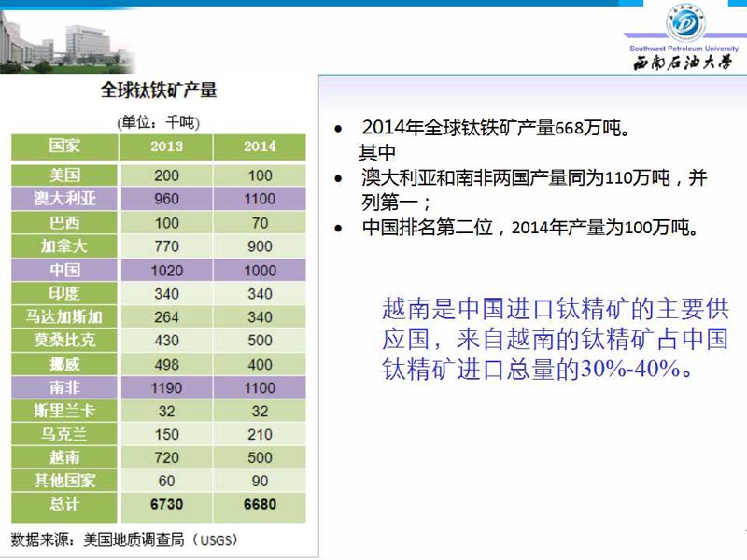The image size is (747, 560).
Task: Click the table title 全球钛铁矿产量
Action: pos(159,91)
